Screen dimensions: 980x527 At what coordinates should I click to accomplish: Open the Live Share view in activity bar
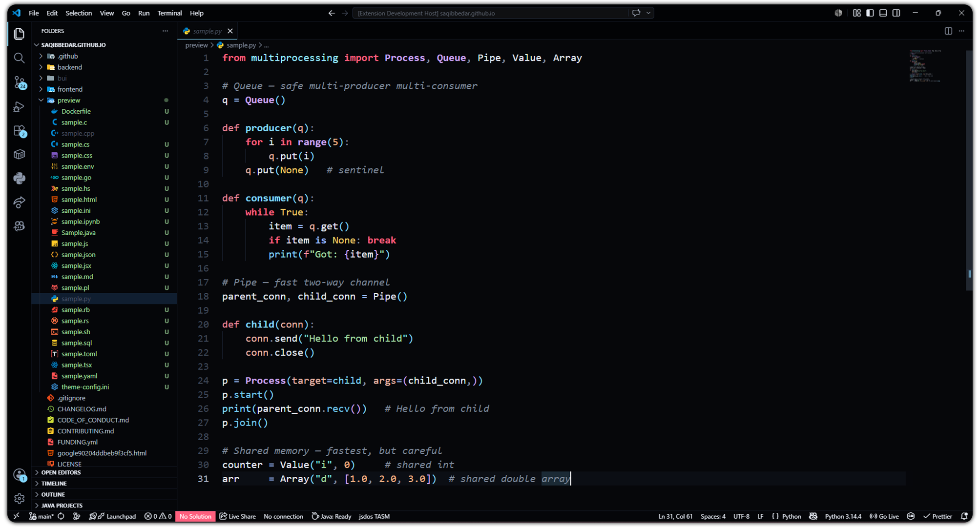19,203
